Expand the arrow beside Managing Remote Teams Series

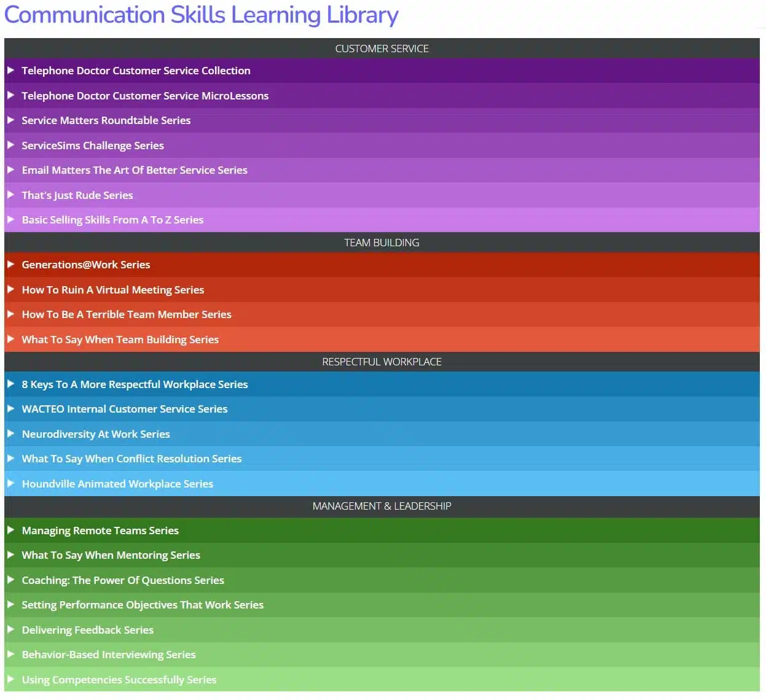point(10,531)
